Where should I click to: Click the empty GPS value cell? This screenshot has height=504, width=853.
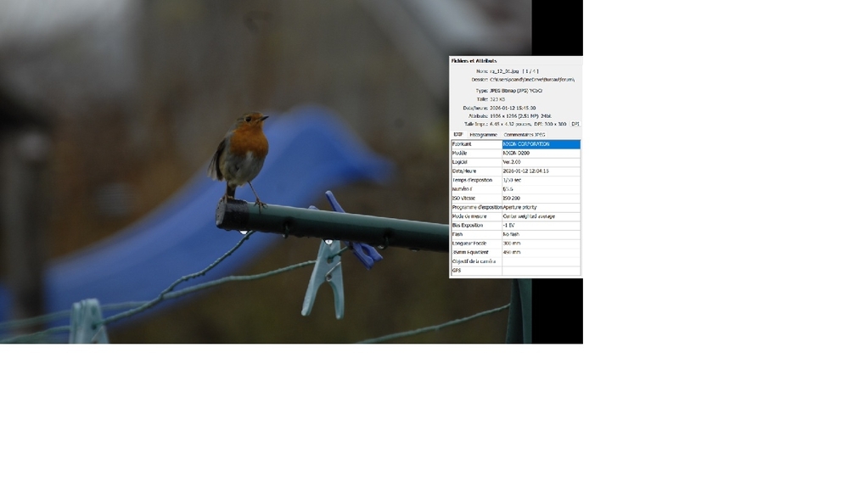click(541, 271)
